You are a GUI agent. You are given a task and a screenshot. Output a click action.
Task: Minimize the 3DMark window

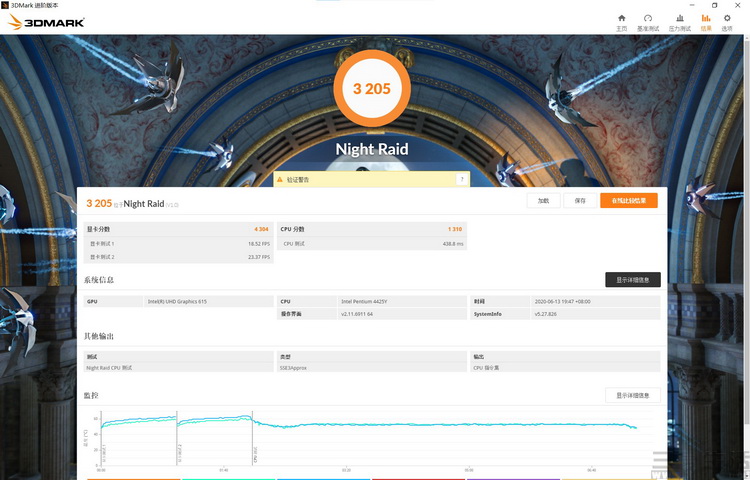(692, 5)
